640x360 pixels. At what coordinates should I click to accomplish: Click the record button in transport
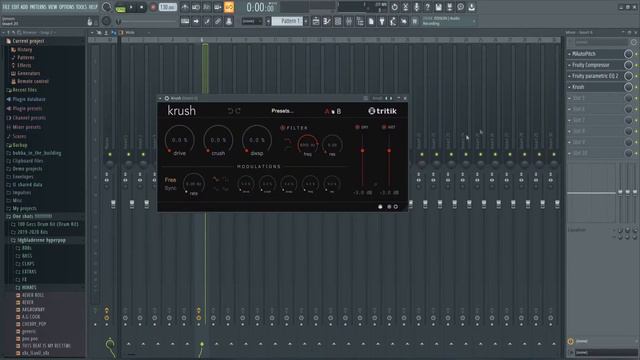153,7
